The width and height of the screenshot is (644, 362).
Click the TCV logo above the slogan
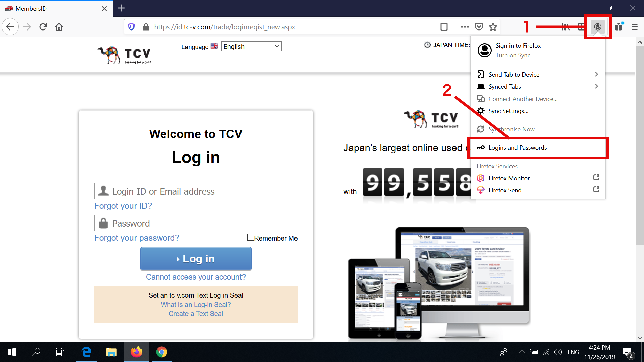431,120
